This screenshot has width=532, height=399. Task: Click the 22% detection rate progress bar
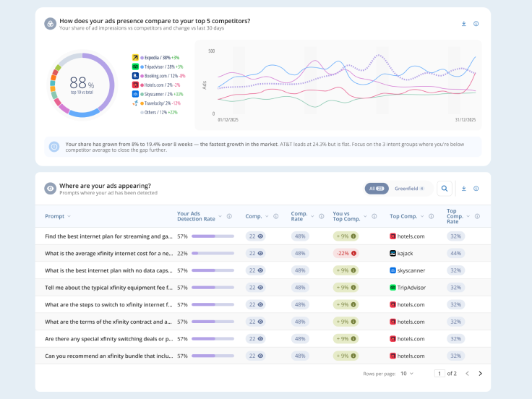coord(213,254)
